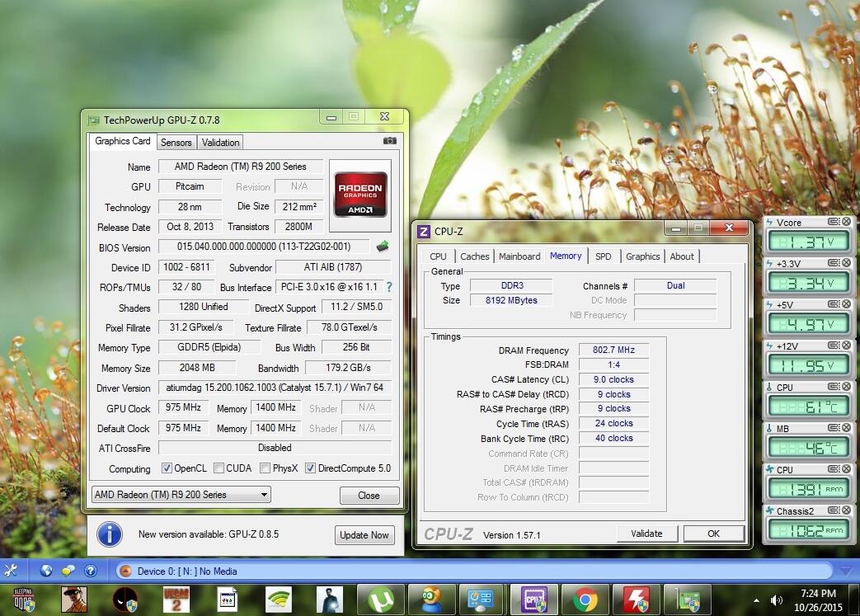Image resolution: width=860 pixels, height=616 pixels.
Task: Click the MB temperature gadget settings icon
Action: pyautogui.click(x=834, y=428)
